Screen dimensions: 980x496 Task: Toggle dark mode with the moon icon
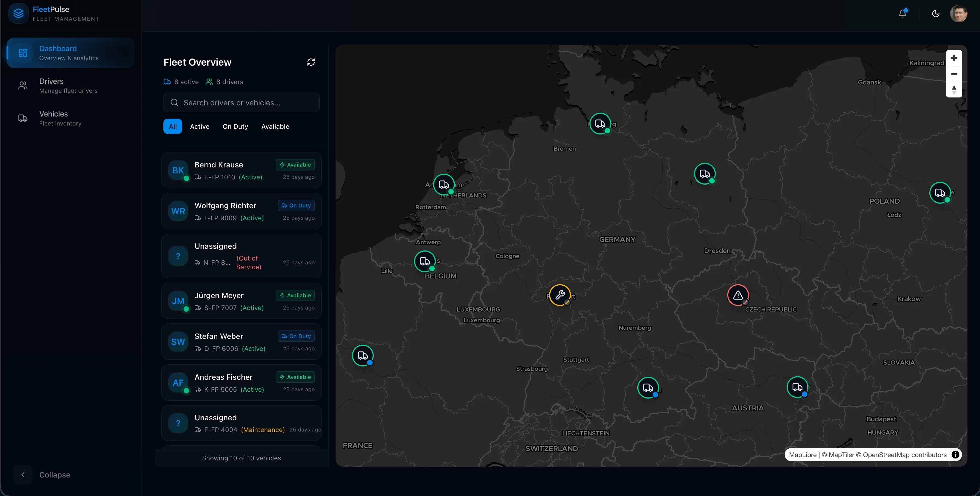[x=936, y=13]
